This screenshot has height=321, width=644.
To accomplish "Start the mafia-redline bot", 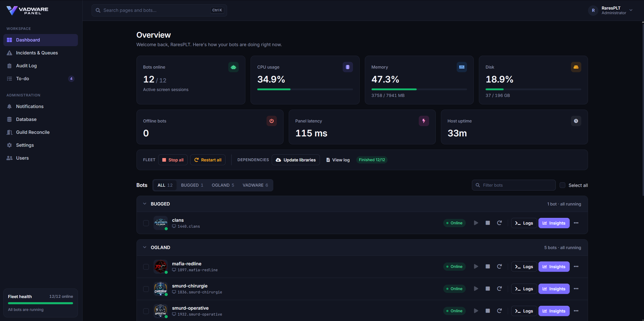I will pyautogui.click(x=476, y=267).
